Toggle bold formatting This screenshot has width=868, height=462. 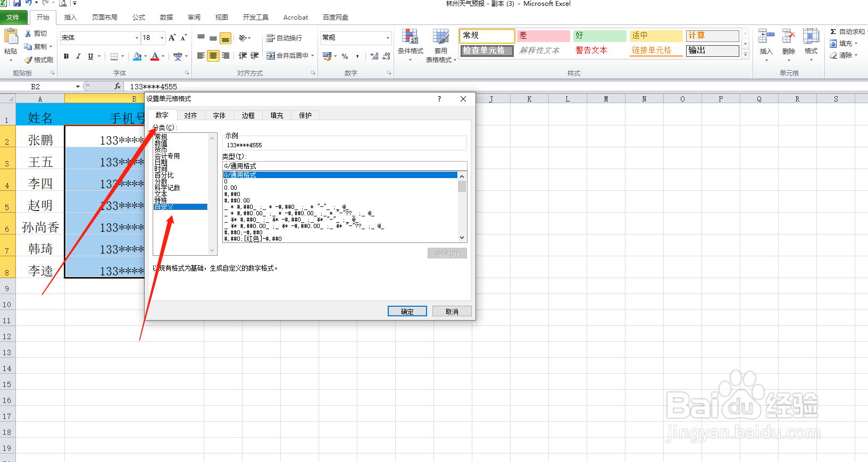point(66,56)
